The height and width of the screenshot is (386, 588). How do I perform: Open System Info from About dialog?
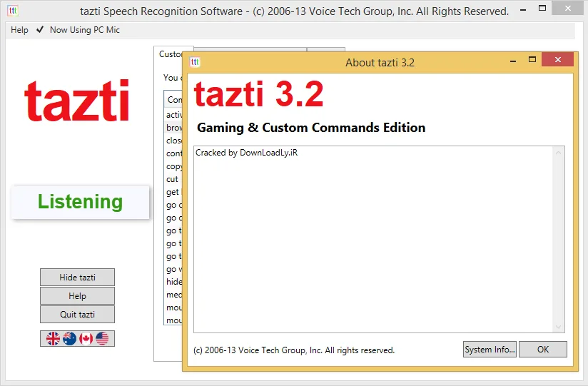tap(490, 349)
